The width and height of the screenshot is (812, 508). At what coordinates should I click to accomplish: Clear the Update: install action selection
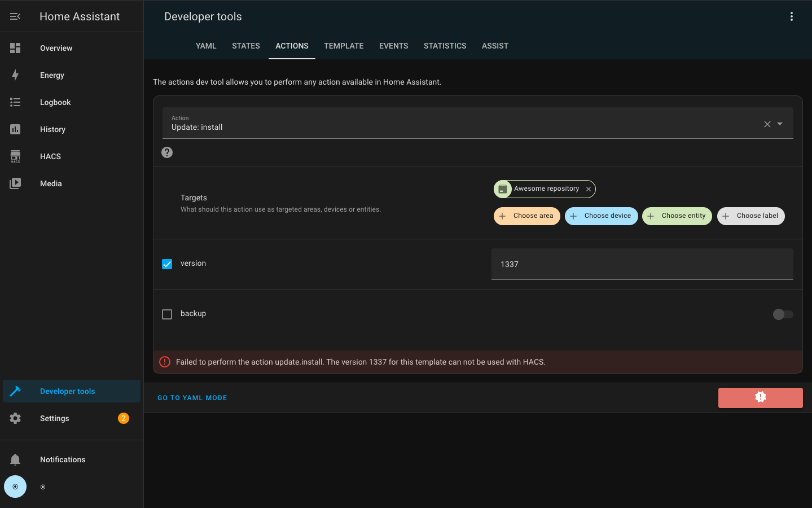click(x=767, y=124)
